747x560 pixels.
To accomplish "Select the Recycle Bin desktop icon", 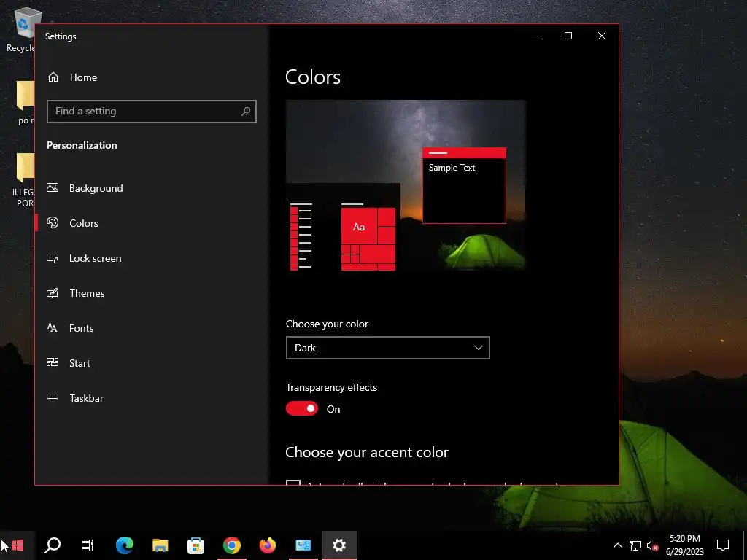I will [x=21, y=30].
